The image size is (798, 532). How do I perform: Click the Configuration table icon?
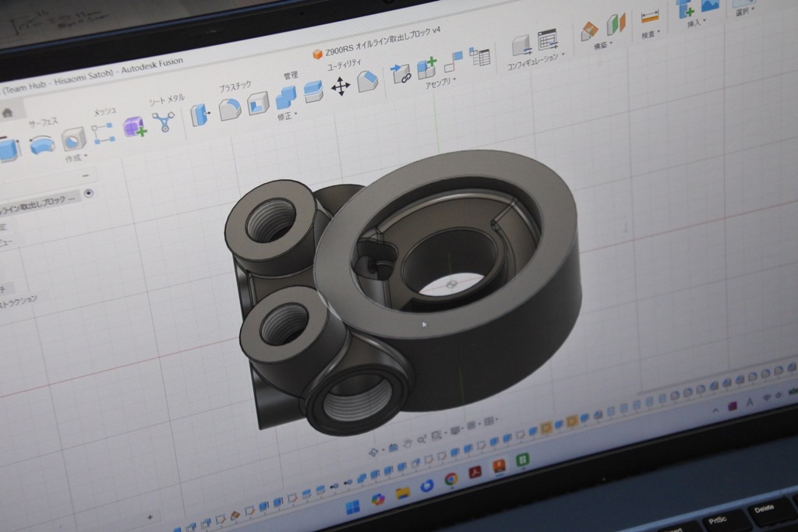(x=547, y=39)
